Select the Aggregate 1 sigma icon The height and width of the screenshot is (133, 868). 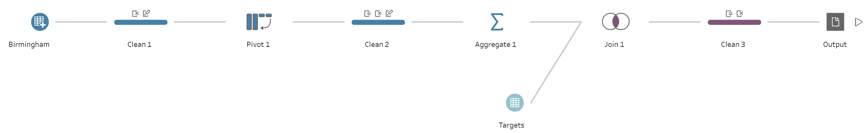497,22
